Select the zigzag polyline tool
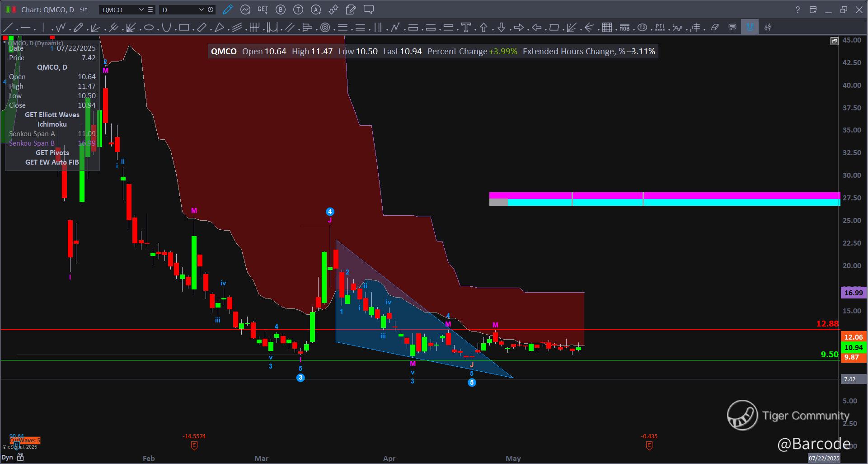This screenshot has width=868, height=464. click(x=61, y=28)
